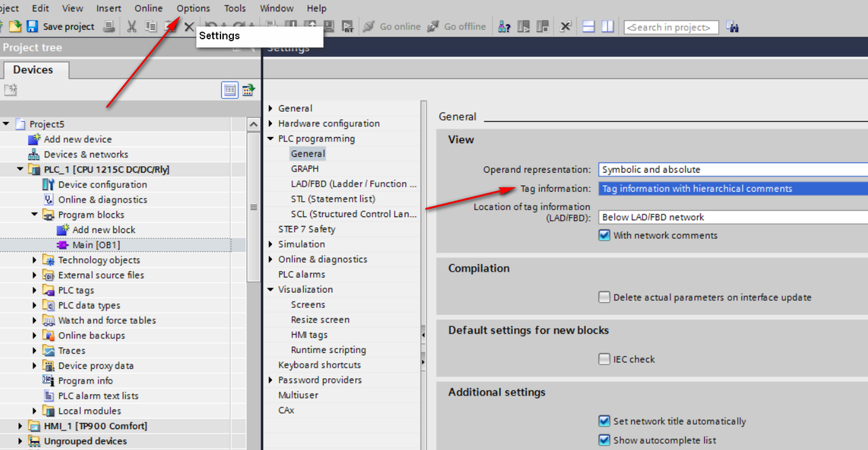Click the Go online button
Viewport: 868px width, 450px height.
tap(392, 26)
